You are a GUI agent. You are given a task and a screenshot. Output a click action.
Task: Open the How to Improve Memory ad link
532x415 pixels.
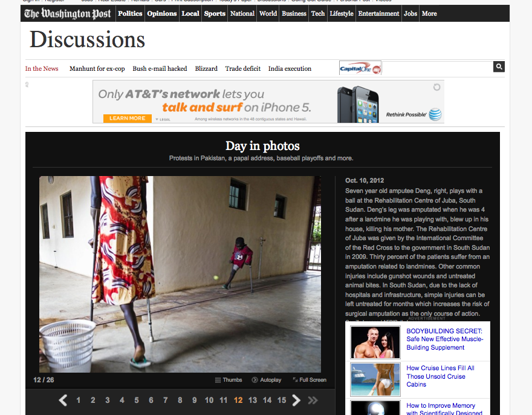pos(444,409)
